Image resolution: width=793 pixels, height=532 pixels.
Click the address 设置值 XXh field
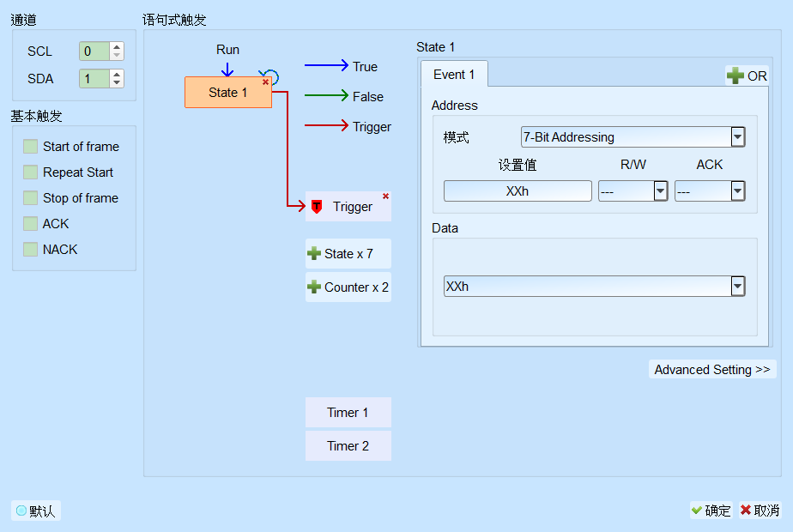tap(518, 191)
